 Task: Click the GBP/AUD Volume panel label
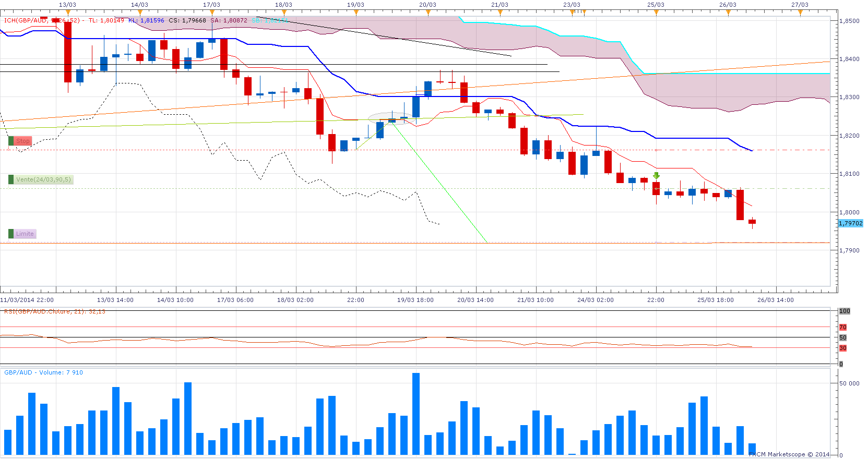[43, 372]
